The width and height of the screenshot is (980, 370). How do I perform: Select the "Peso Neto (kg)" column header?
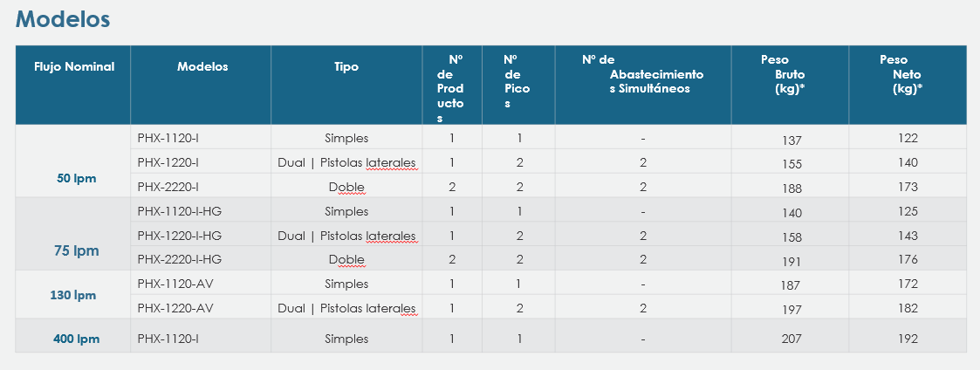click(908, 74)
